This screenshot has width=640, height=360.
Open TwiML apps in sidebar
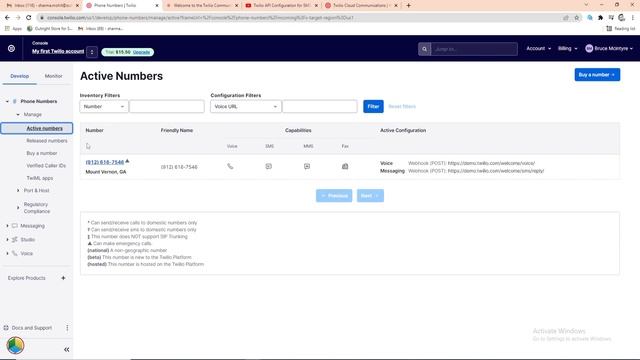click(x=40, y=178)
